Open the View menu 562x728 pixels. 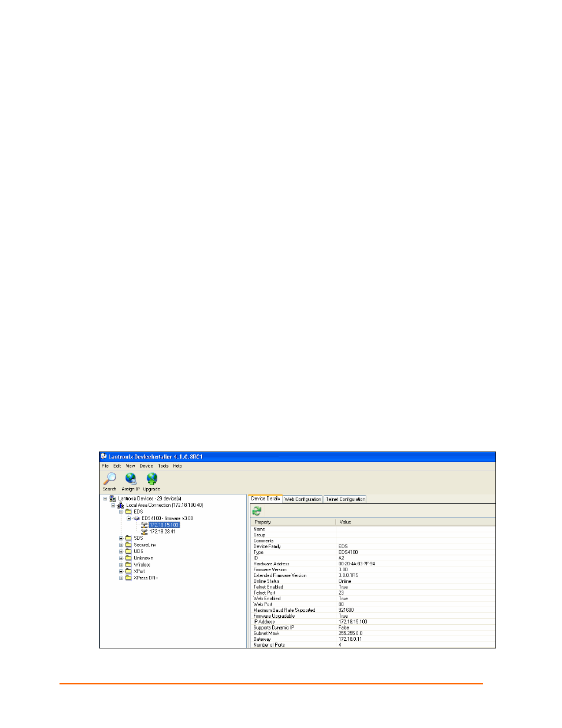click(x=131, y=466)
